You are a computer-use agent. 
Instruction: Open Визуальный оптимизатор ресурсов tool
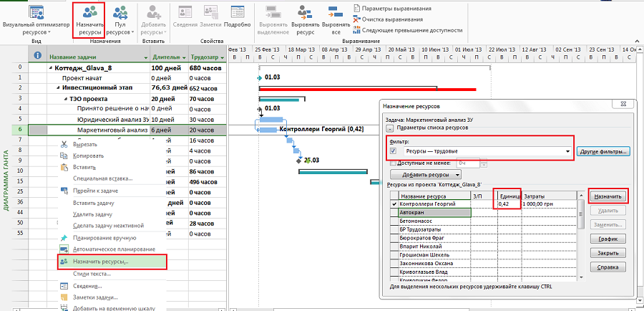[36, 19]
